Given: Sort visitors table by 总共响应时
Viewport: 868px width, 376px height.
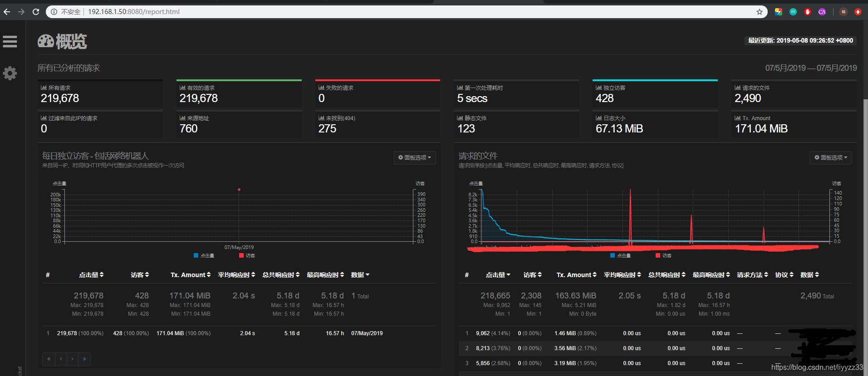Looking at the screenshot, I should 281,275.
